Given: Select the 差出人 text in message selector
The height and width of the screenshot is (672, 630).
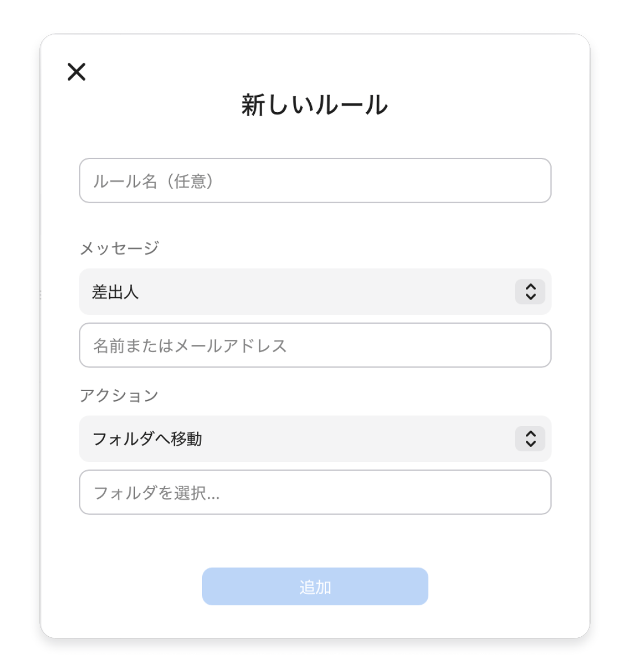Looking at the screenshot, I should (x=115, y=292).
